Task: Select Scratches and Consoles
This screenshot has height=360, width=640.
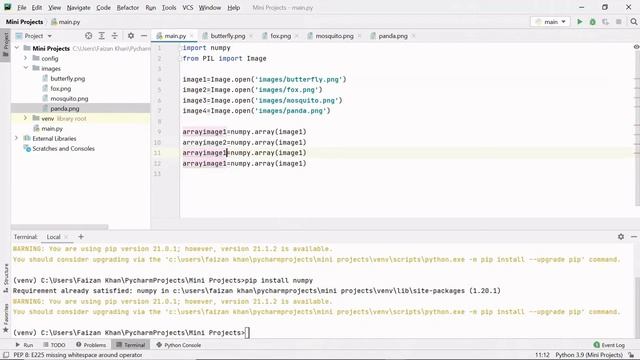Action: tap(63, 149)
